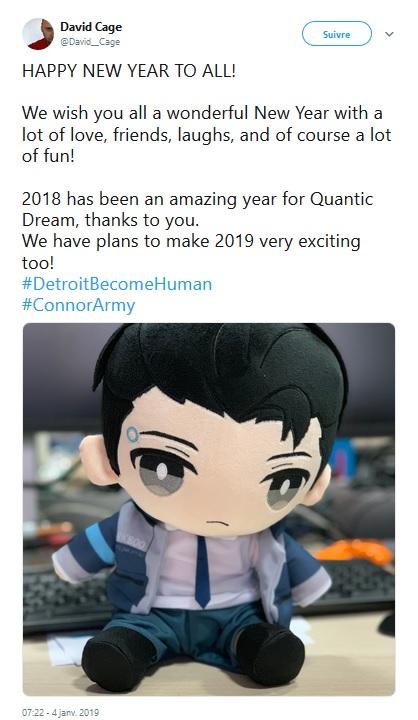The width and height of the screenshot is (418, 720).
Task: Click the plans to make 2019 exciting sentence
Action: pos(191,252)
